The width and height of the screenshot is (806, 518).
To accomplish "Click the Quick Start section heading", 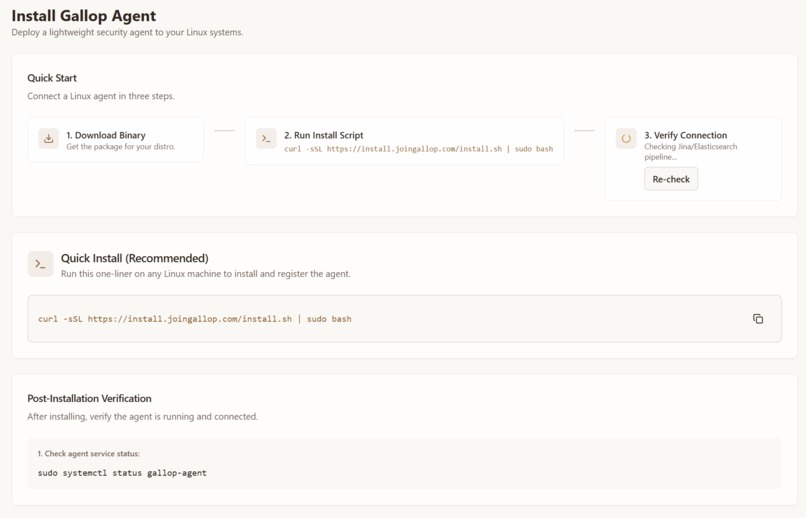I will [x=52, y=78].
